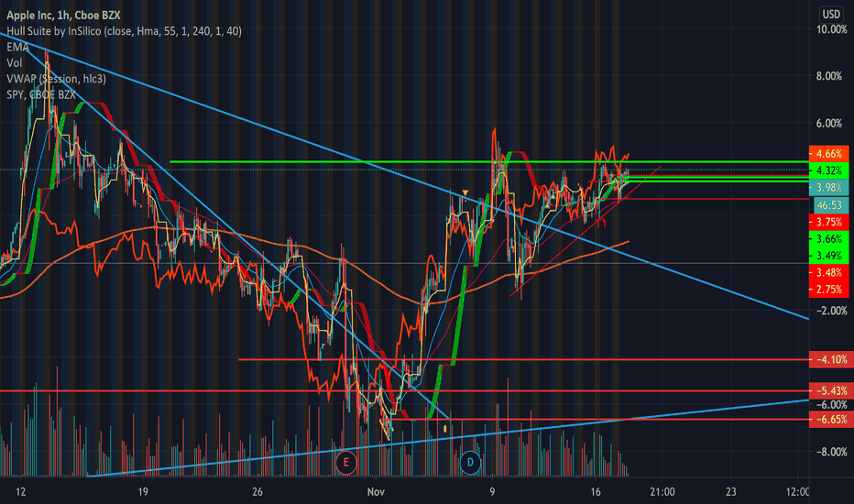Screen dimensions: 854x504
Task: Click the orange 4.66% price label
Action: 828,154
